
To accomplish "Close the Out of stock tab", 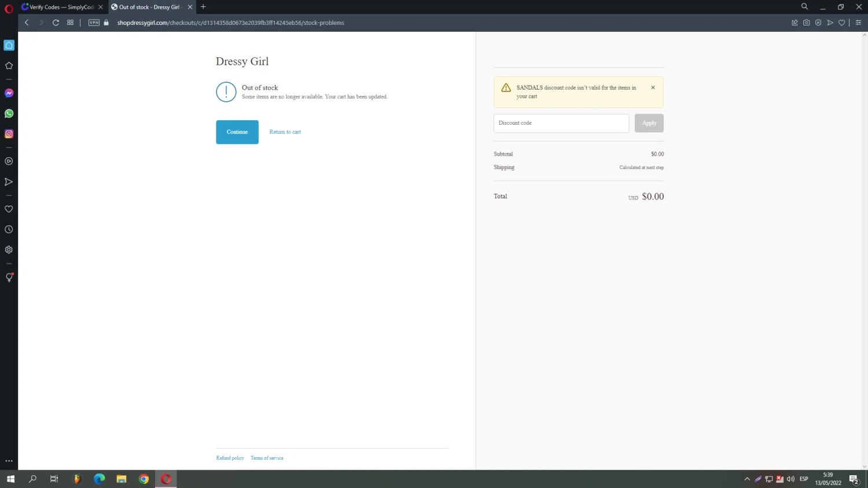I will (190, 7).
